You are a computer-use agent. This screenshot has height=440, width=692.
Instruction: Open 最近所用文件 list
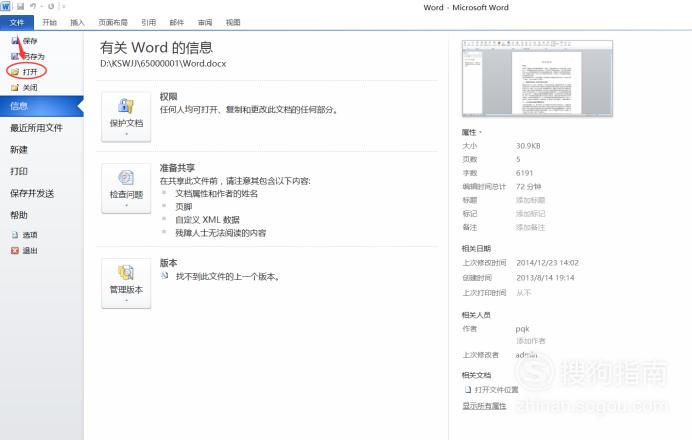tap(36, 128)
